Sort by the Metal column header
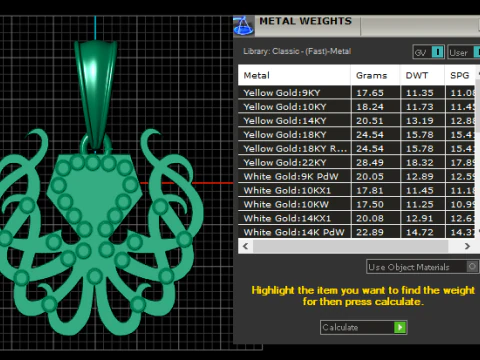Screen dimensions: 480x360 tap(294, 75)
